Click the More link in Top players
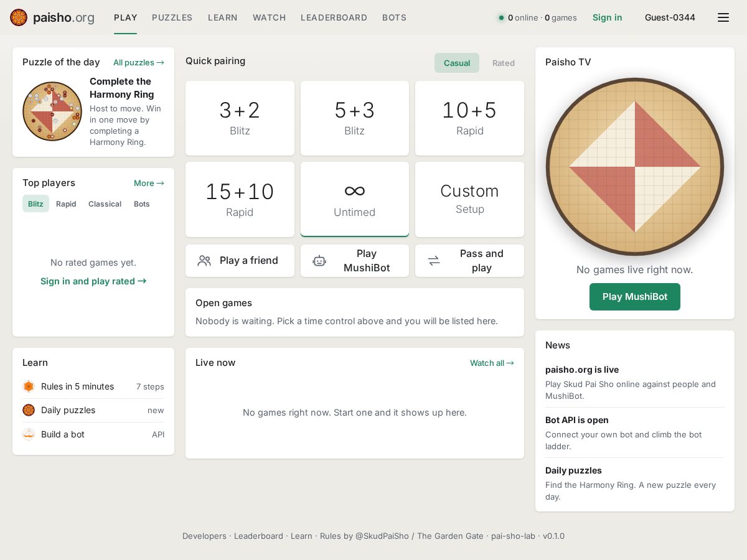The image size is (747, 560). pos(149,183)
